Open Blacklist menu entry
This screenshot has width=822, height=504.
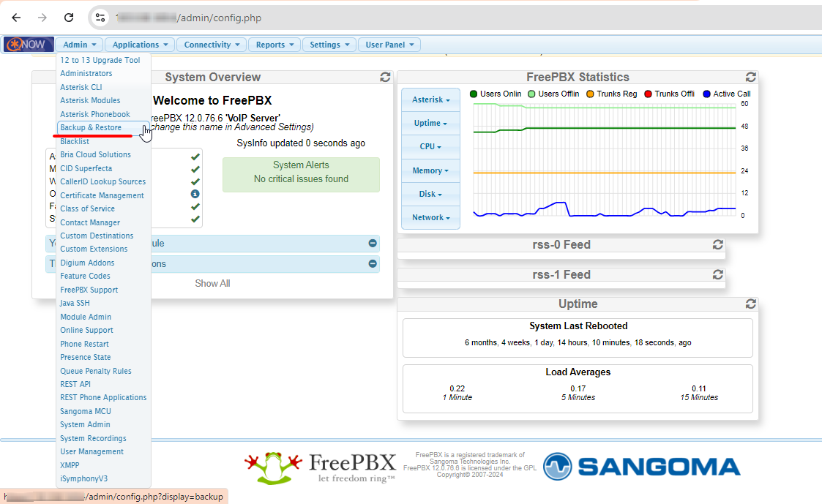tap(75, 141)
